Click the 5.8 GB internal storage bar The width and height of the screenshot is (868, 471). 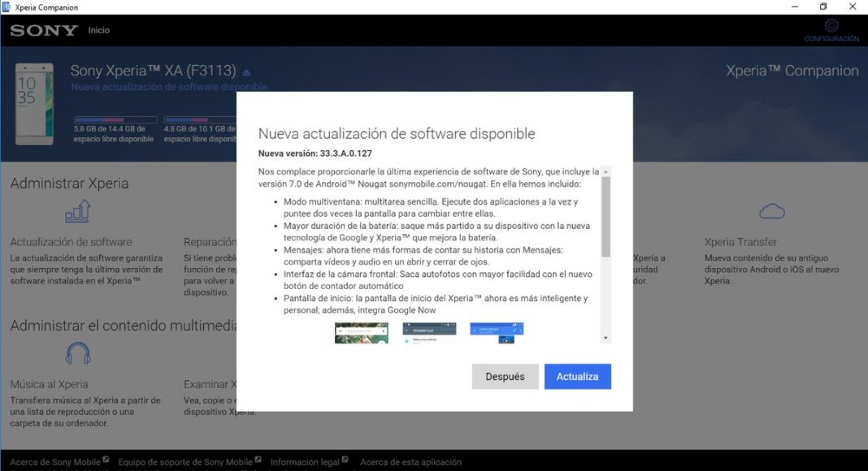click(x=115, y=119)
